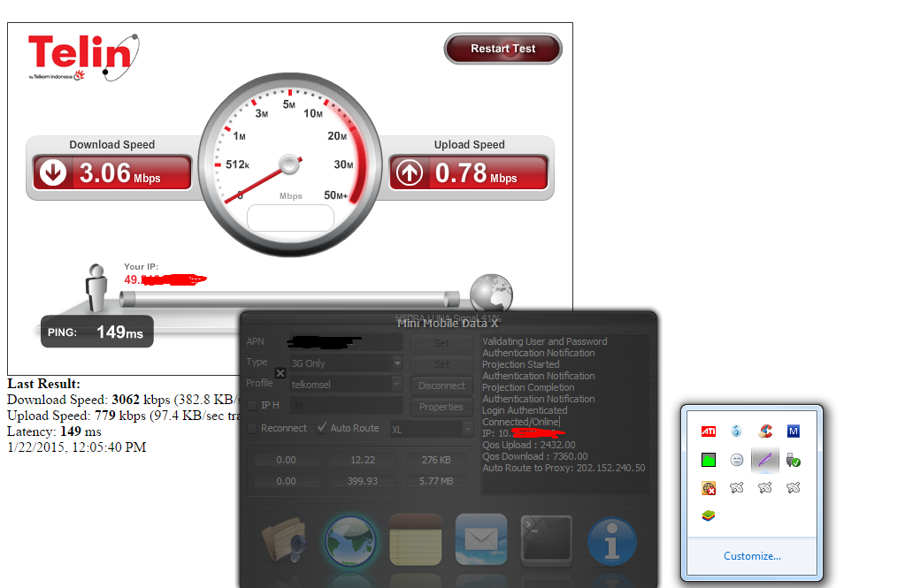Screen dimensions: 905x588
Task: Open the Type dropdown showing 3G Only
Action: pos(397,363)
